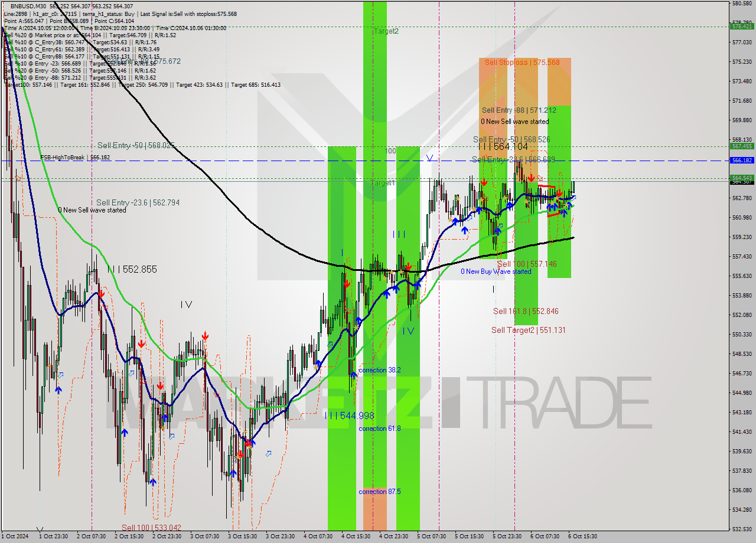Click the 'I I I | 544.998' wave label

tap(350, 416)
